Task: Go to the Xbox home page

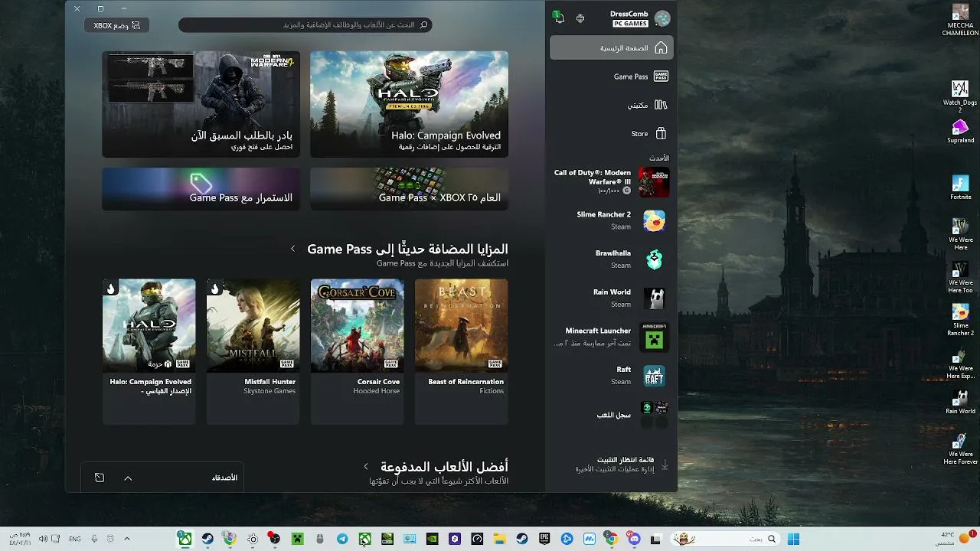Action: [612, 47]
